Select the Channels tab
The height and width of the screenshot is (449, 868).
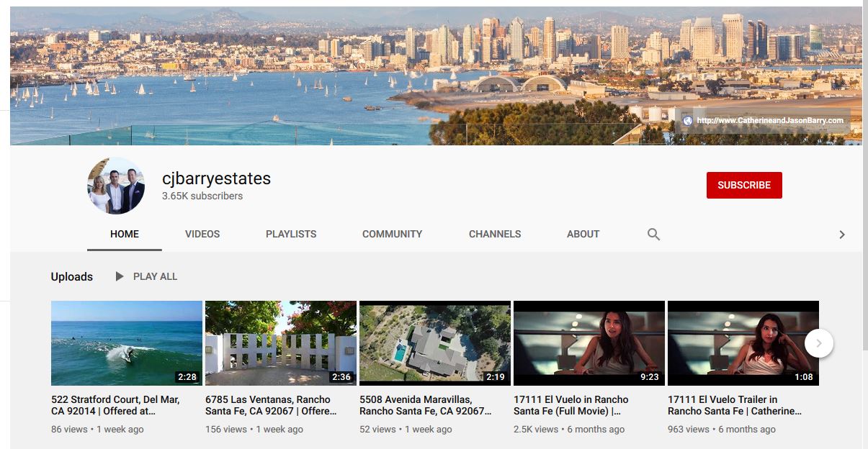tap(495, 234)
